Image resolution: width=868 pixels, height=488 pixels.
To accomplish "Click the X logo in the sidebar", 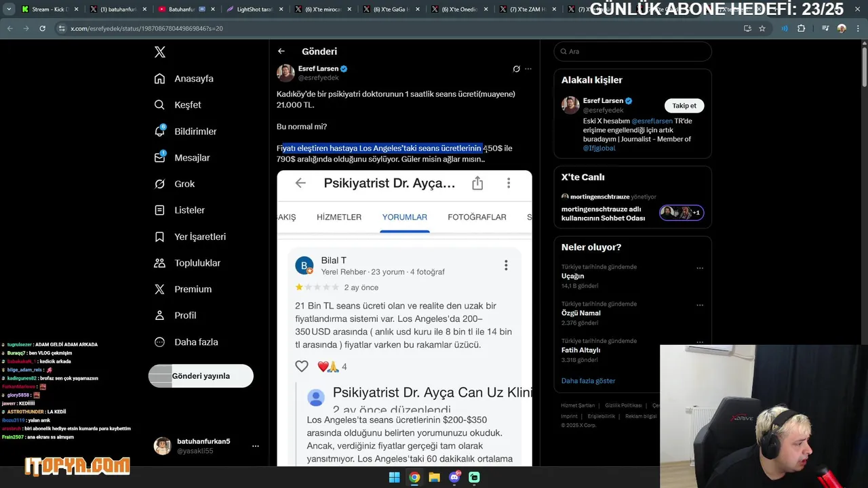I will (x=159, y=52).
